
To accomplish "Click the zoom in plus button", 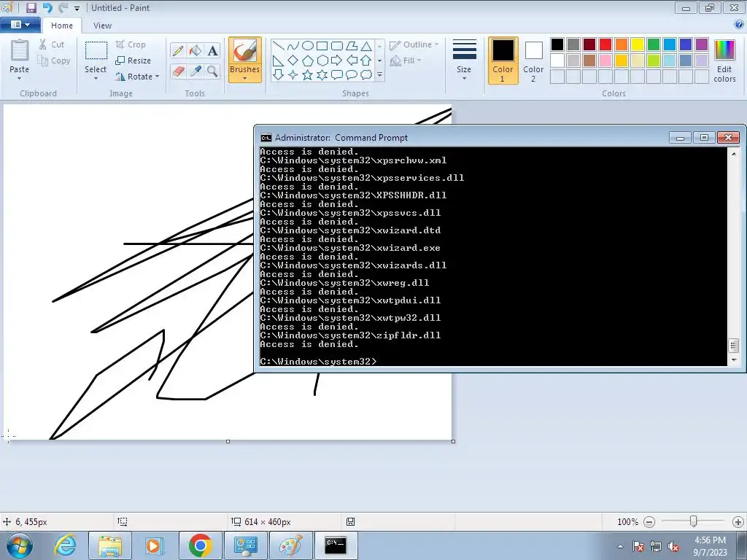I will 738,522.
